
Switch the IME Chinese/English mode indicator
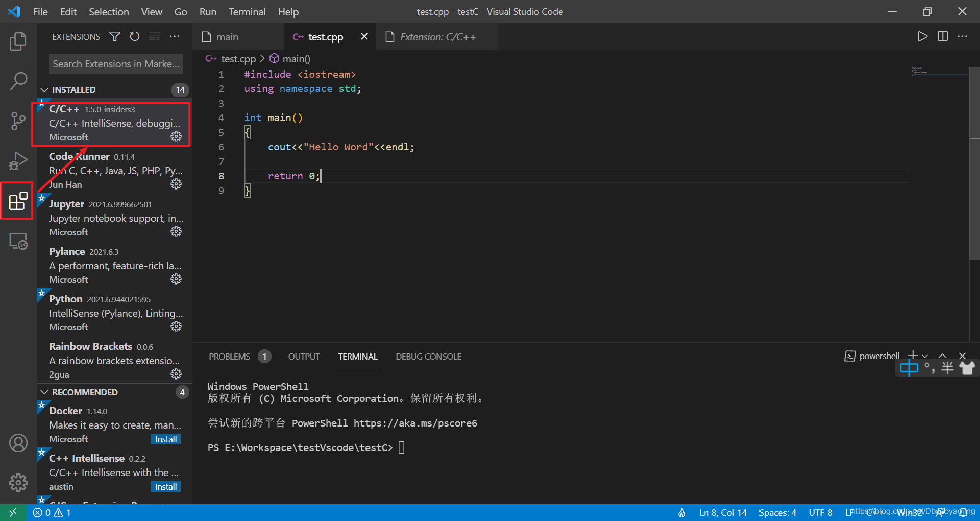[x=909, y=368]
